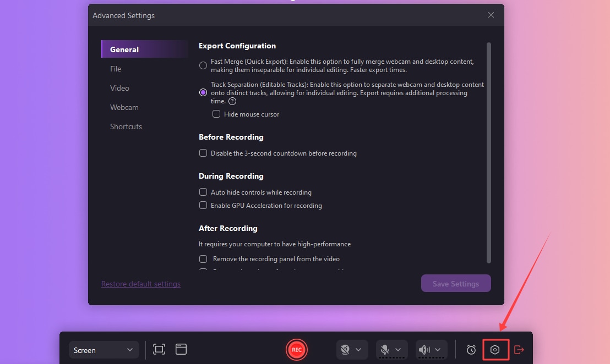Image resolution: width=610 pixels, height=364 pixels.
Task: Click the Before Recording heading
Action: point(231,137)
